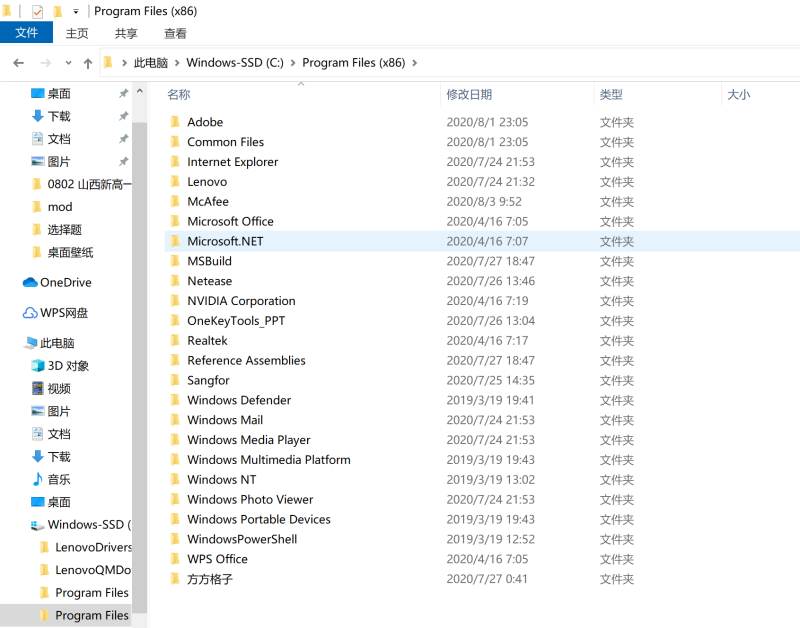Select the Realtek folder icon

[x=175, y=340]
